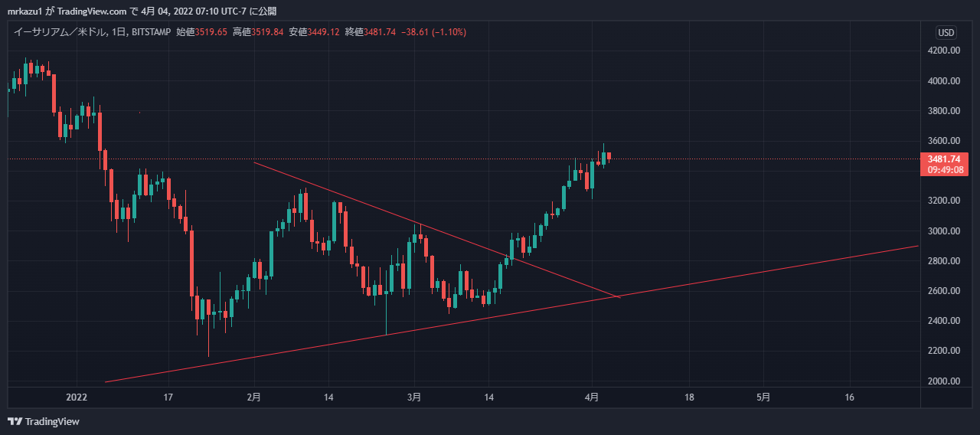Click the BITSTAMP exchange label

[152, 32]
